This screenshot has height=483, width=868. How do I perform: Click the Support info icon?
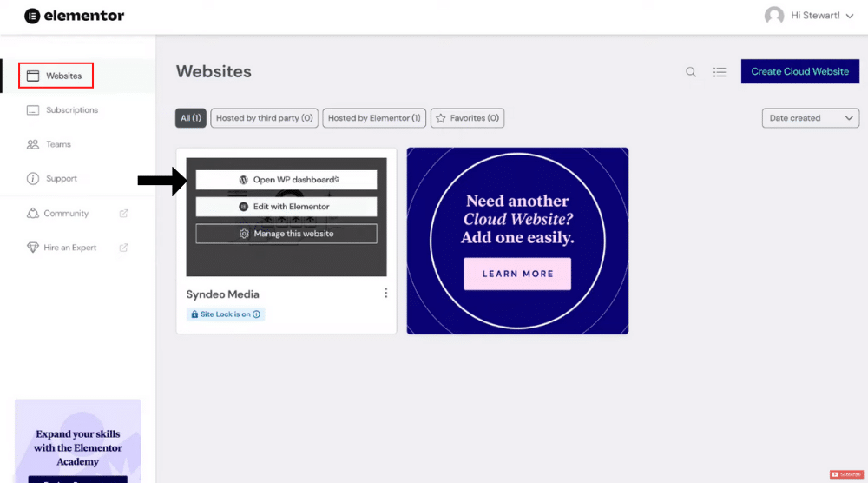tap(33, 179)
